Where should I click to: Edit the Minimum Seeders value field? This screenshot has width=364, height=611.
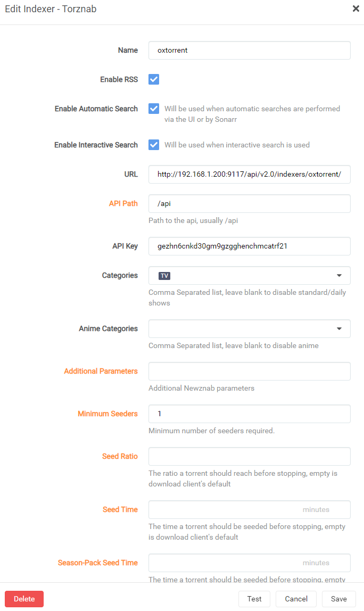[249, 414]
